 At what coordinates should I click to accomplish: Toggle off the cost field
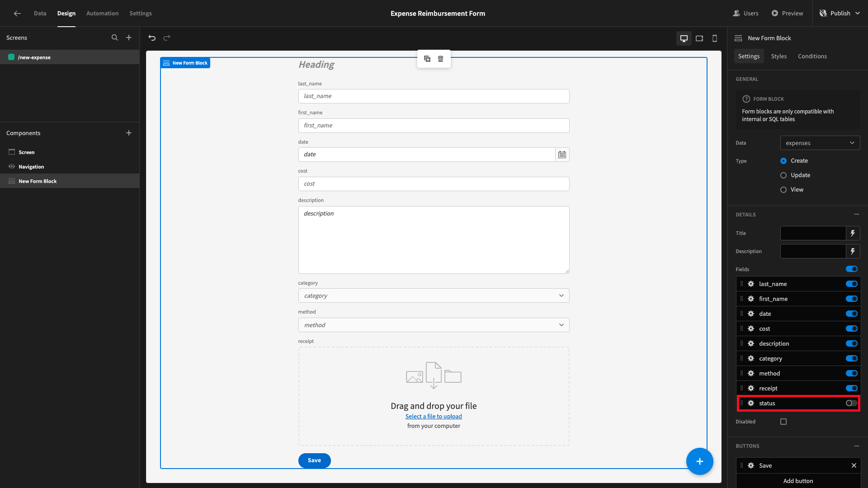[x=851, y=328]
